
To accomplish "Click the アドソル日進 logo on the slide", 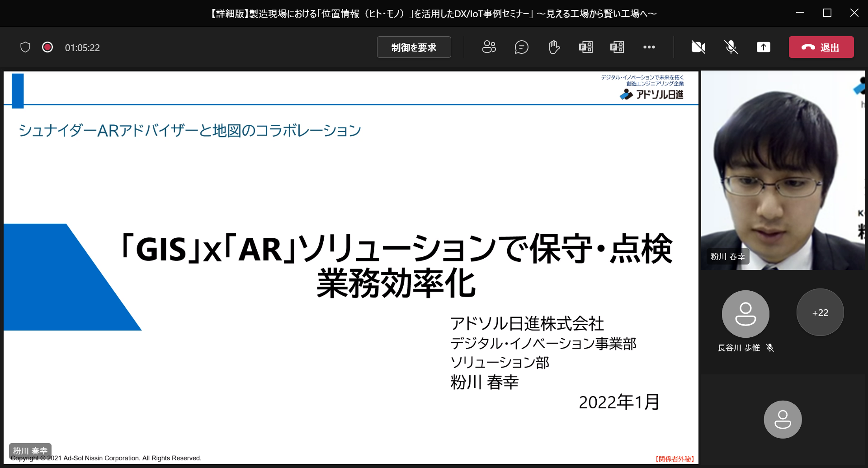I will (651, 94).
